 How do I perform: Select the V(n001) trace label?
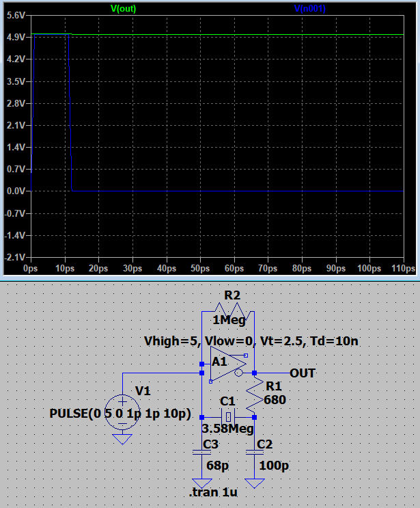[311, 8]
